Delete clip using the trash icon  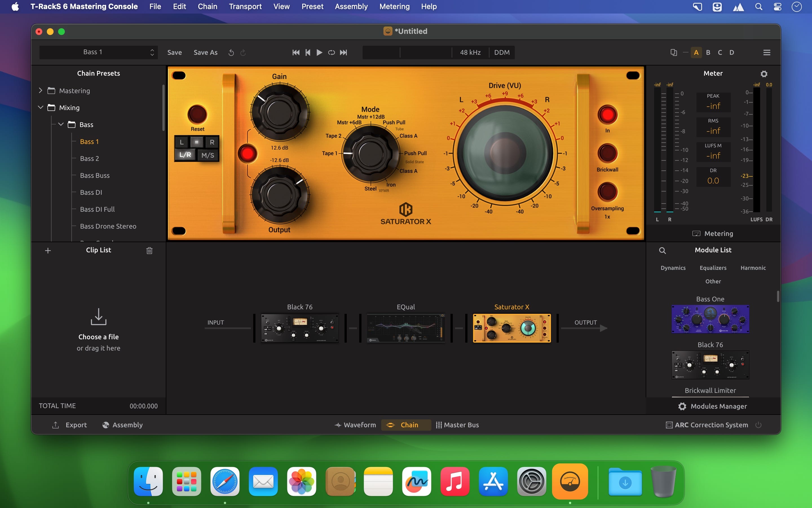coord(149,250)
